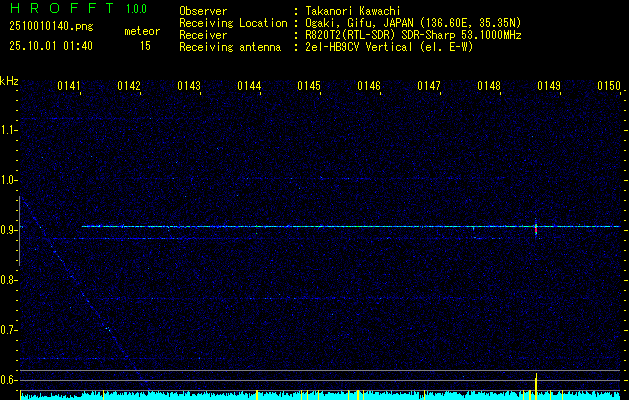Select the 0143 time label

point(189,87)
